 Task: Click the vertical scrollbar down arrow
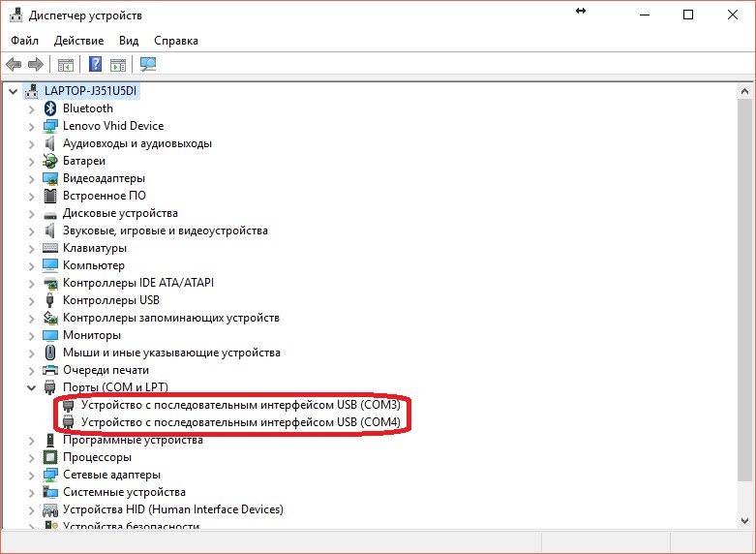[748, 521]
